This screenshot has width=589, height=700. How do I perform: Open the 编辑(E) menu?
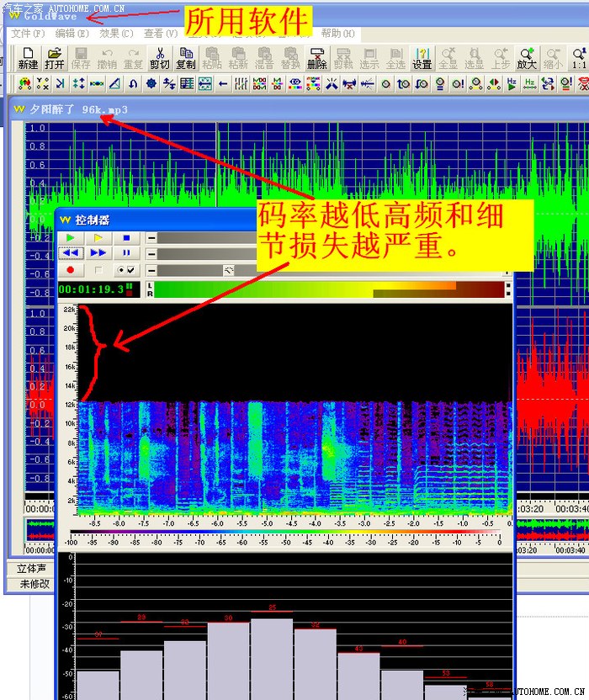pos(72,34)
